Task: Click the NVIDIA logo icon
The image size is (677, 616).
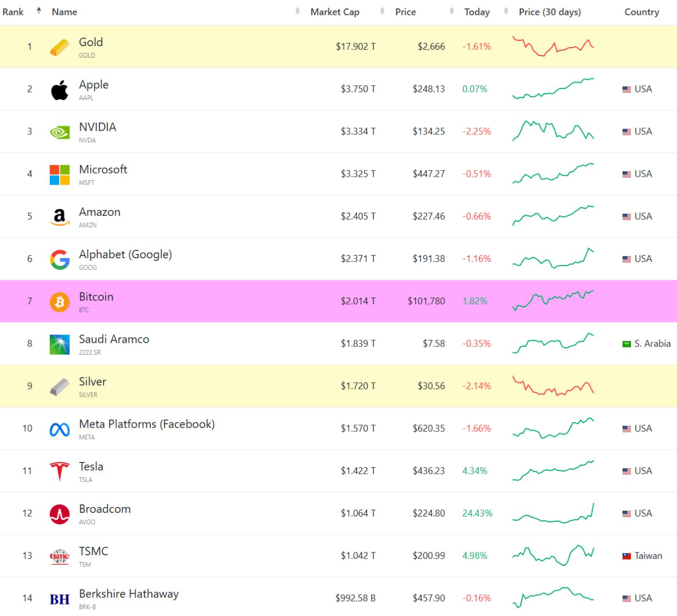Action: (x=60, y=132)
